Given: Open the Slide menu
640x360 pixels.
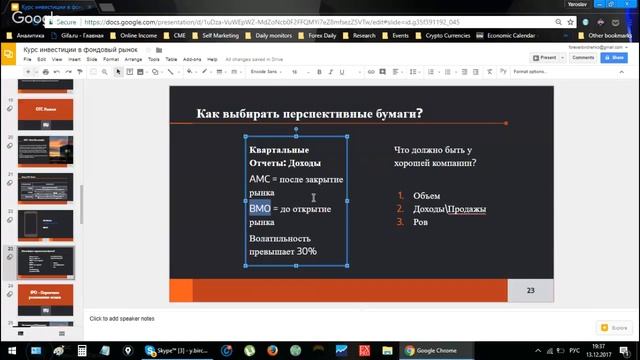Looking at the screenshot, I should click(92, 60).
